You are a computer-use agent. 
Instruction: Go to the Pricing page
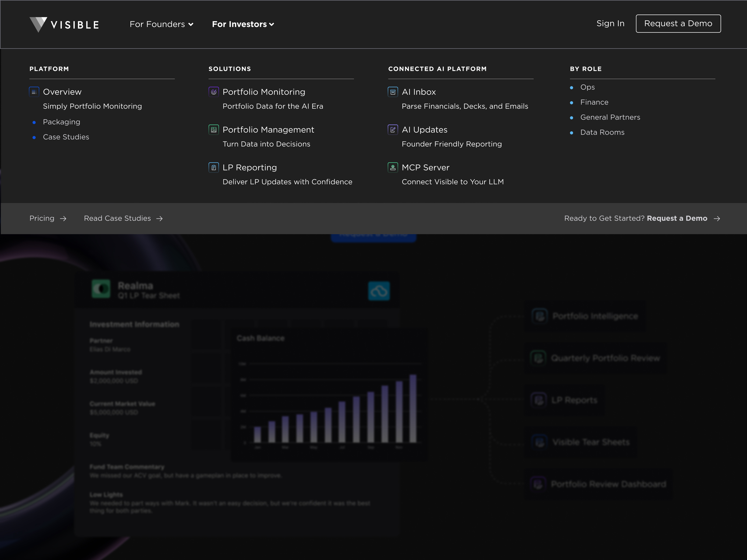click(x=42, y=218)
